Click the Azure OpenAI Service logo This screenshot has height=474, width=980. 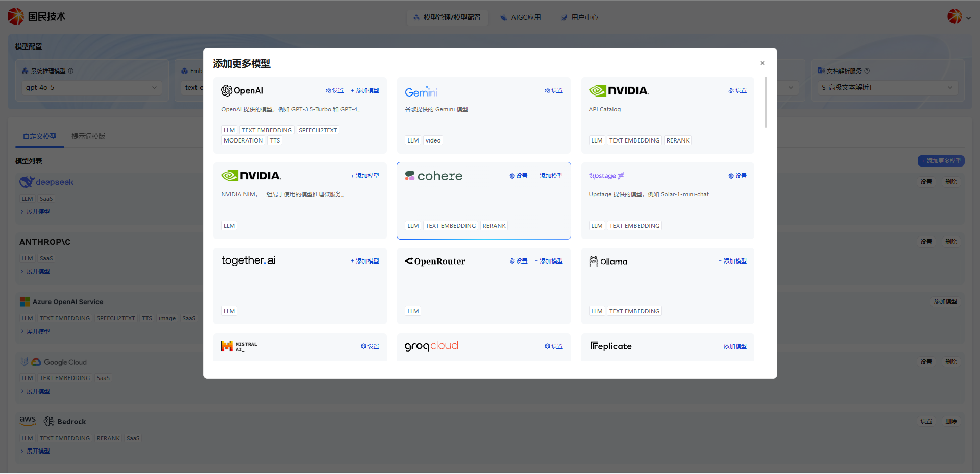tap(61, 302)
